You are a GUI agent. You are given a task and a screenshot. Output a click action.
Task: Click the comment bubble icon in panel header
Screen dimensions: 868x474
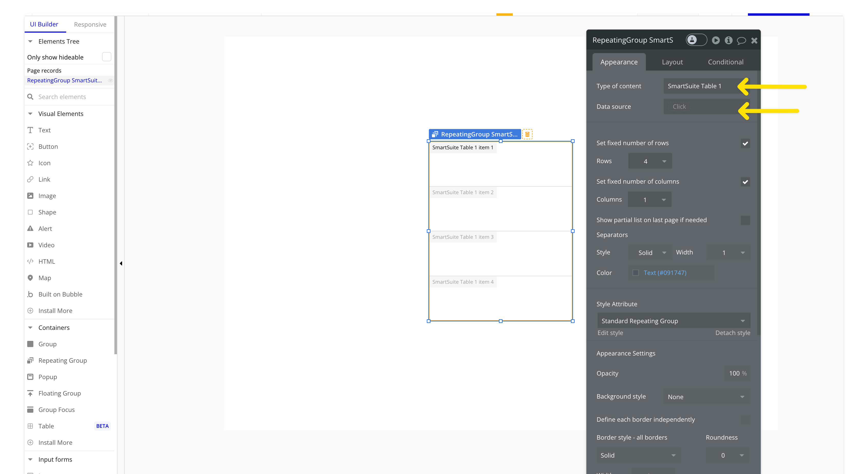741,41
